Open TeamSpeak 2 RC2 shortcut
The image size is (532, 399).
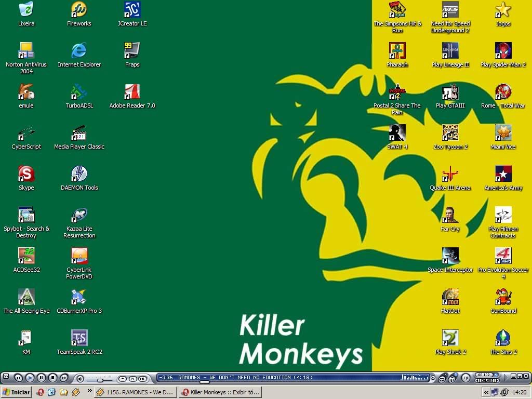(79, 338)
